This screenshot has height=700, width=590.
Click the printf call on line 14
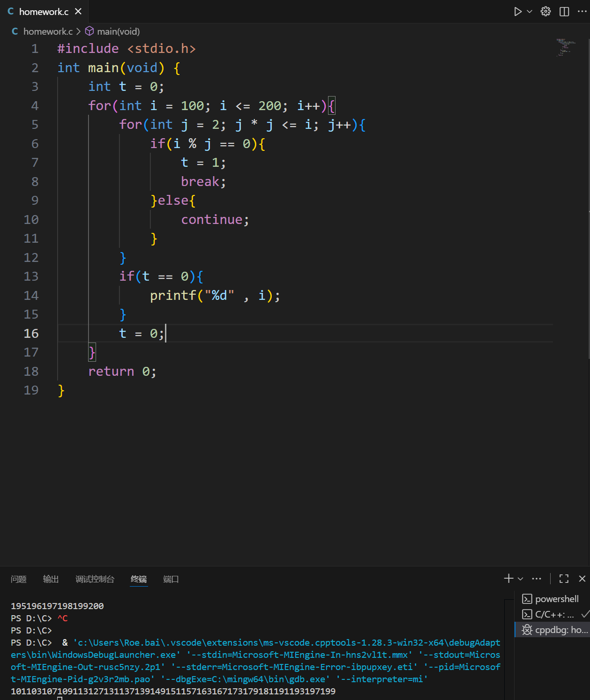point(215,295)
